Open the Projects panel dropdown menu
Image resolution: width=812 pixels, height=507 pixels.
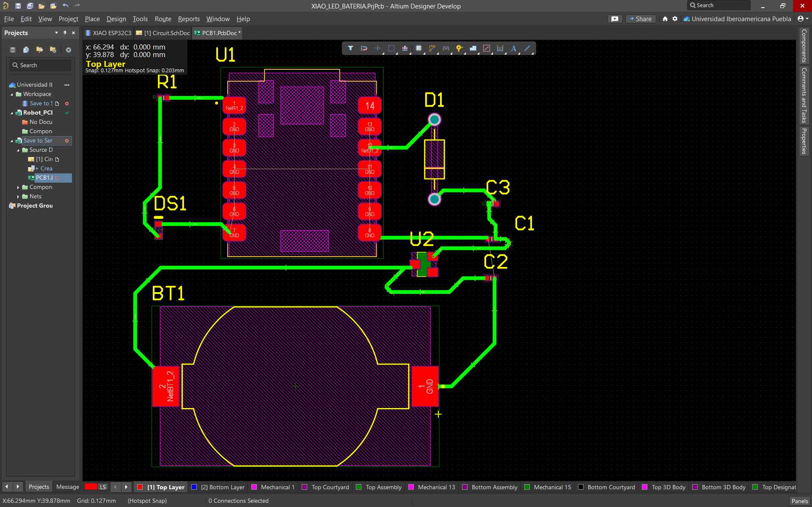pos(56,33)
